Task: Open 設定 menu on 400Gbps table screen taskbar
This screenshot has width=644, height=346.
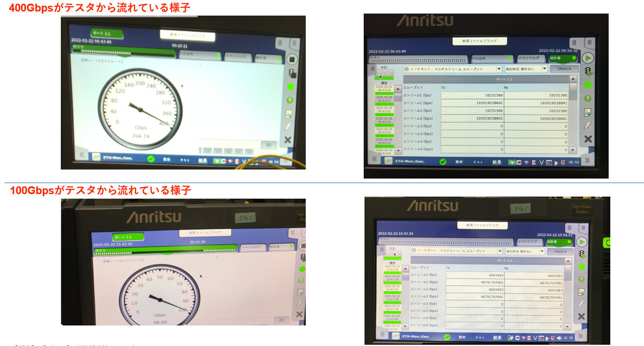Action: point(459,162)
